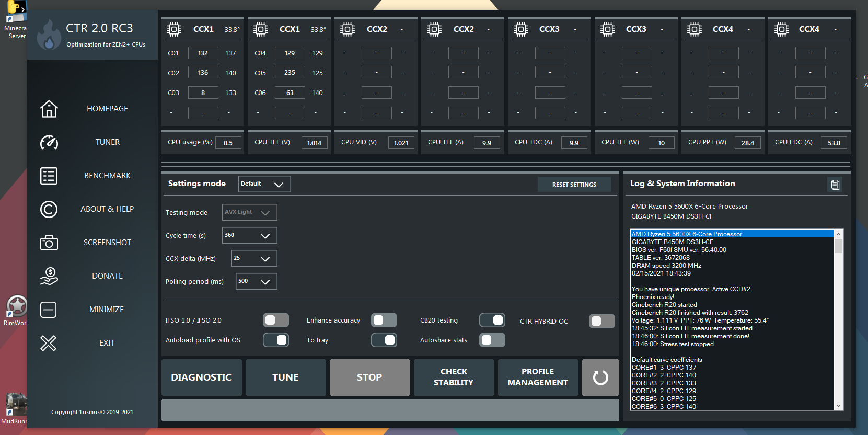Open the Cycle time (s) dropdown
Screen dimensions: 868x435
pos(250,235)
